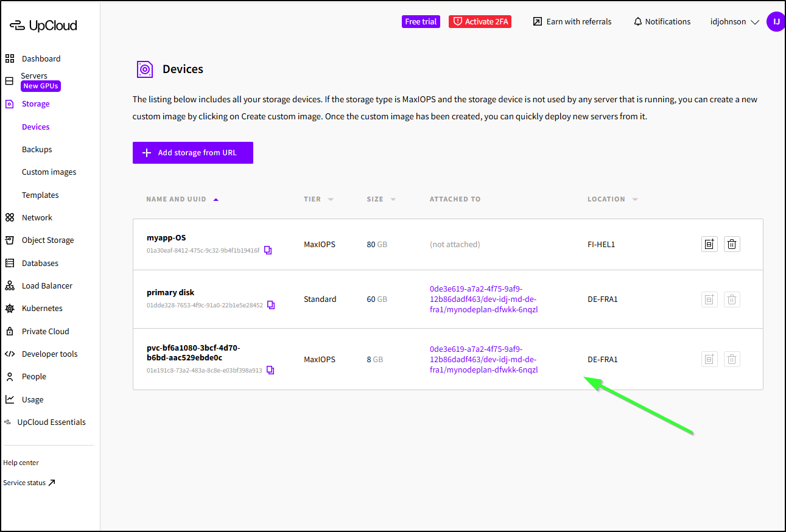This screenshot has height=532, width=786.
Task: Click Add storage from URL button
Action: [193, 153]
